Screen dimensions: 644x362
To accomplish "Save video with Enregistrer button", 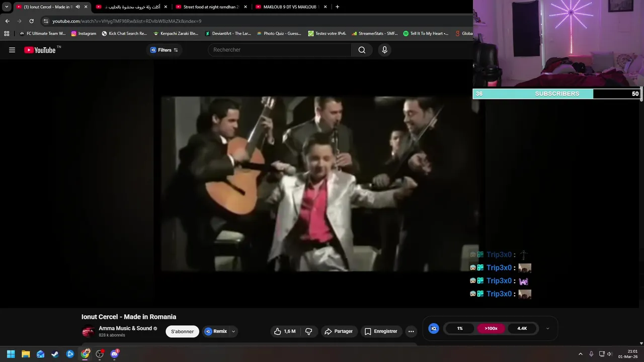I will click(381, 331).
